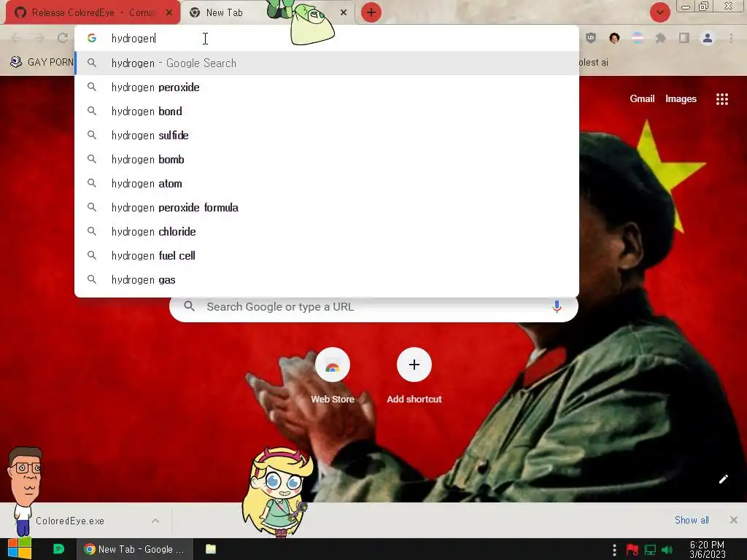Start voice search with the microphone icon
The width and height of the screenshot is (747, 560).
[x=557, y=307]
